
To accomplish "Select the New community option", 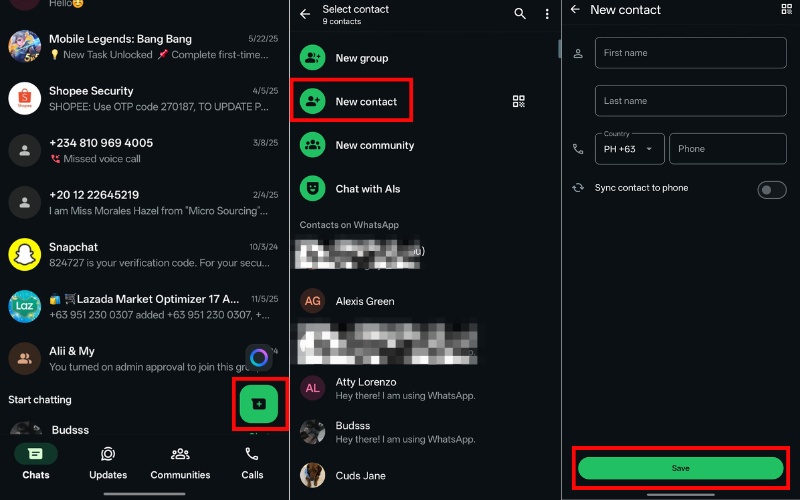I will (374, 145).
